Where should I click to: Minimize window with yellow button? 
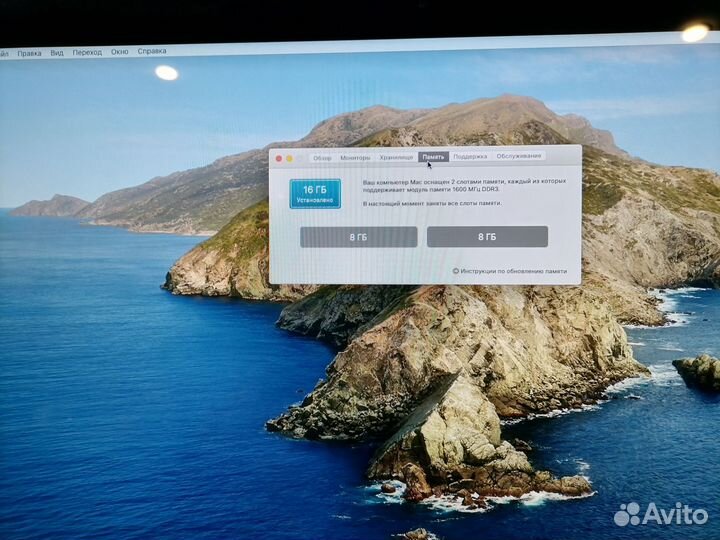click(x=290, y=159)
